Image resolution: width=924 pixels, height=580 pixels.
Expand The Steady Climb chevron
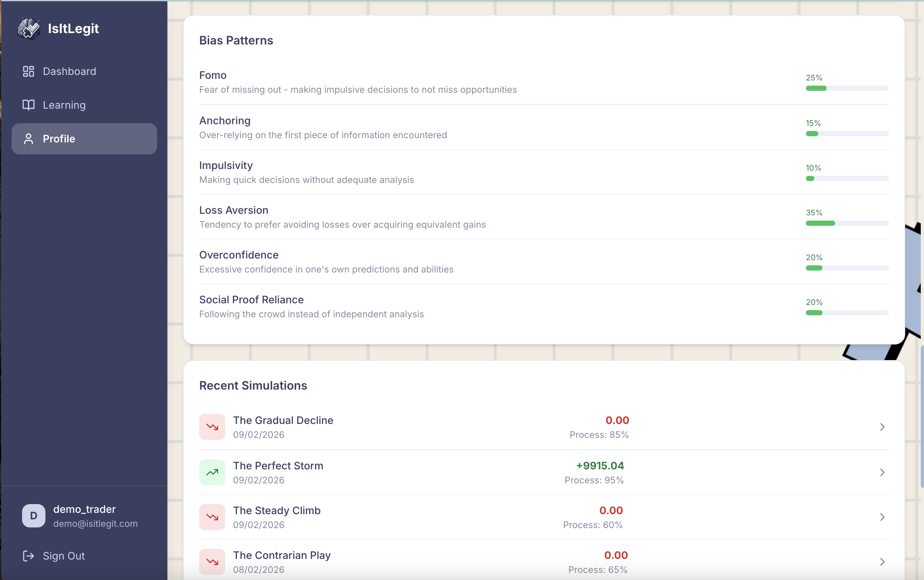tap(882, 517)
